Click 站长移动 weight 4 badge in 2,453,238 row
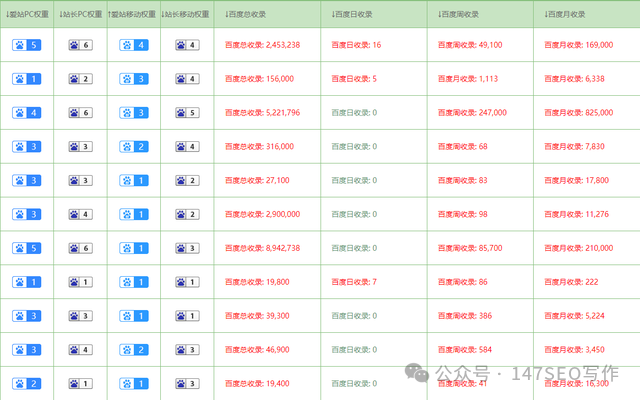This screenshot has width=640, height=400. coord(187,45)
